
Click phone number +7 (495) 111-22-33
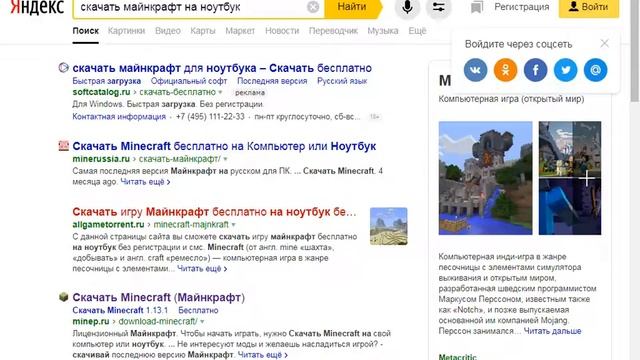click(210, 117)
